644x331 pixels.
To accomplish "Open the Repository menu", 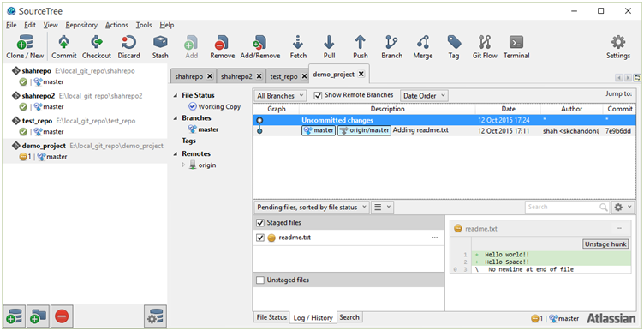I will (81, 25).
